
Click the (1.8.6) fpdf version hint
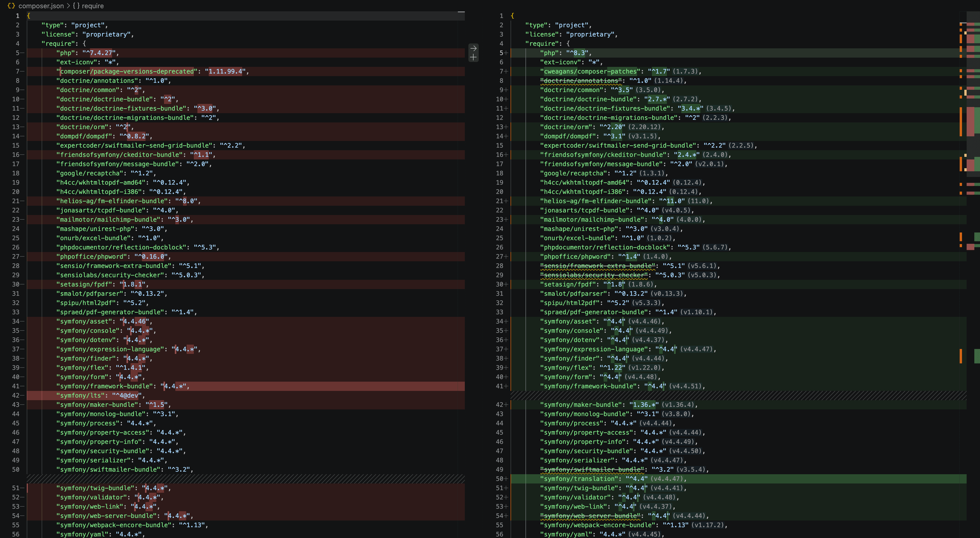641,285
